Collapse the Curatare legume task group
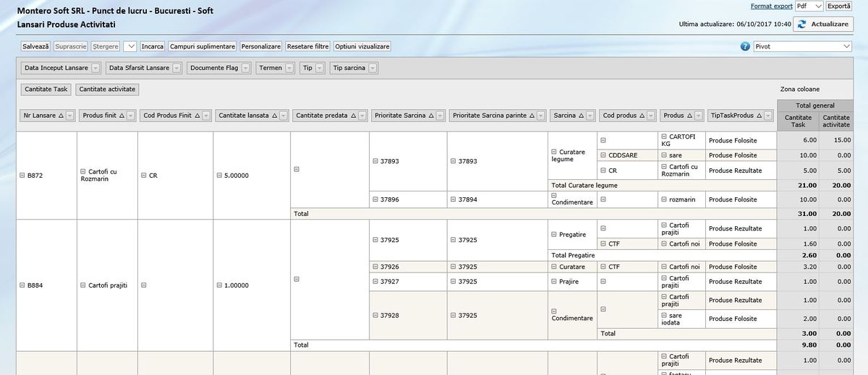 (x=554, y=152)
